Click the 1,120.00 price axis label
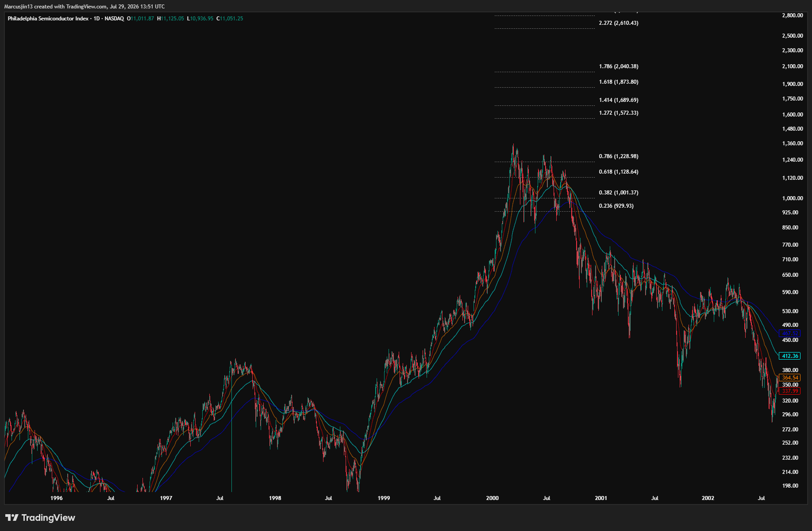812x531 pixels. [793, 178]
